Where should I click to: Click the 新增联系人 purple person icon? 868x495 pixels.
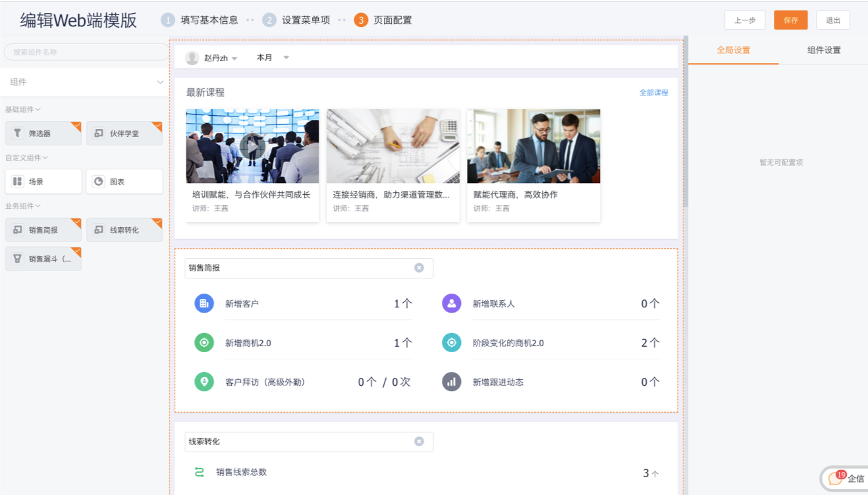(452, 303)
